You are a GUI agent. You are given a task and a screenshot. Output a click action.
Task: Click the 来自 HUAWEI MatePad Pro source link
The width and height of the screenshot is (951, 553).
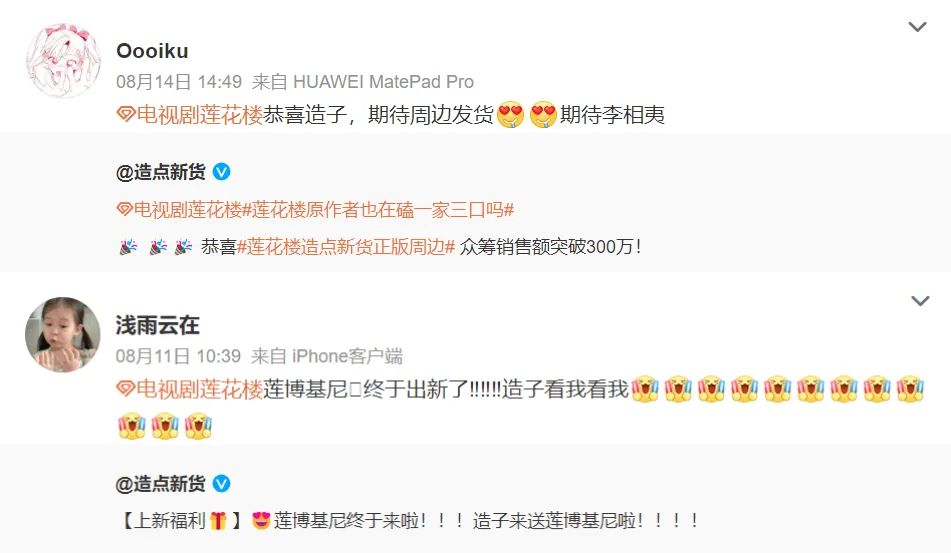click(x=363, y=82)
